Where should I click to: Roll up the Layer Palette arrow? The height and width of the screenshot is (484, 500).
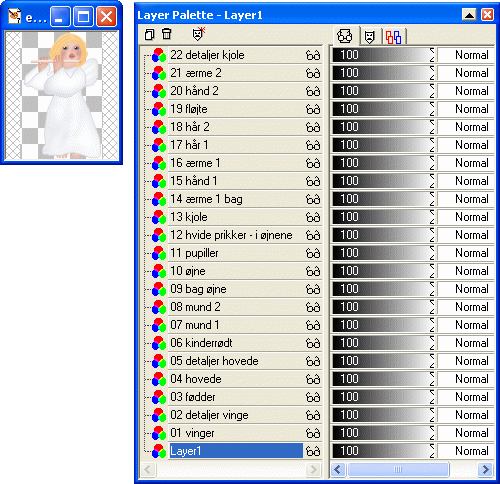(x=469, y=15)
